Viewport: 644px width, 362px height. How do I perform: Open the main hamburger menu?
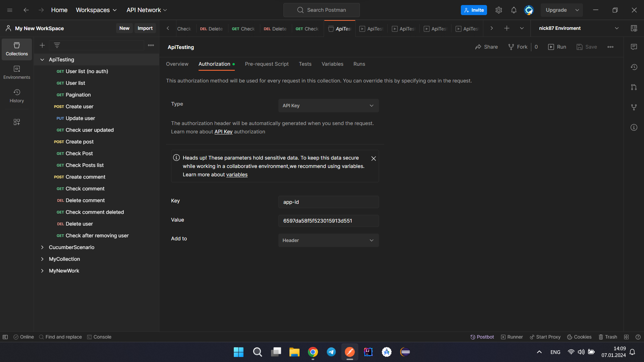(10, 10)
